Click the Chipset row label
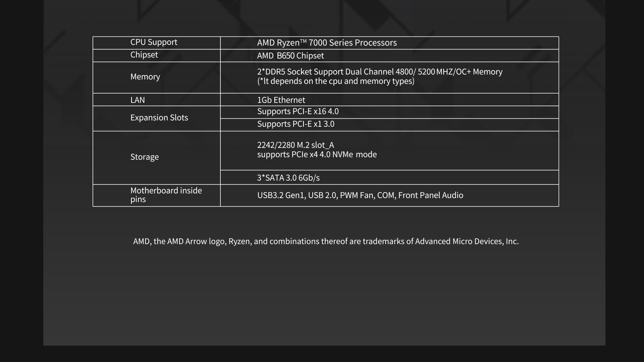644x362 pixels. pyautogui.click(x=144, y=55)
